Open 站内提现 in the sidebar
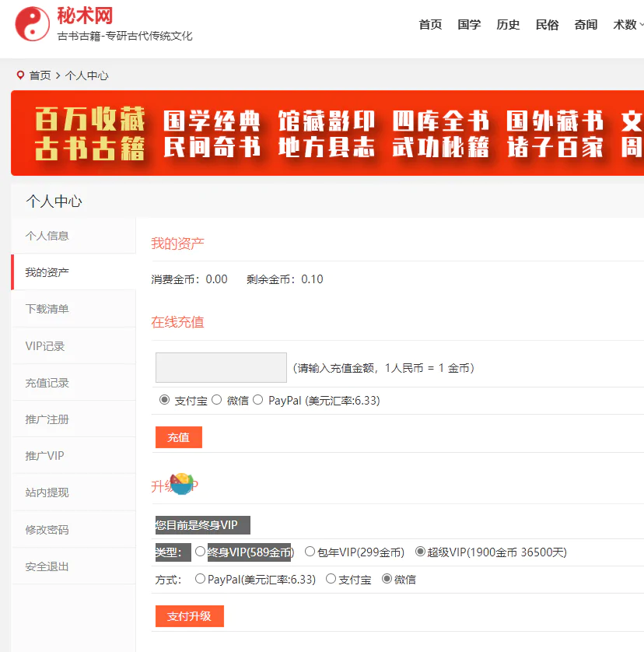 74,493
